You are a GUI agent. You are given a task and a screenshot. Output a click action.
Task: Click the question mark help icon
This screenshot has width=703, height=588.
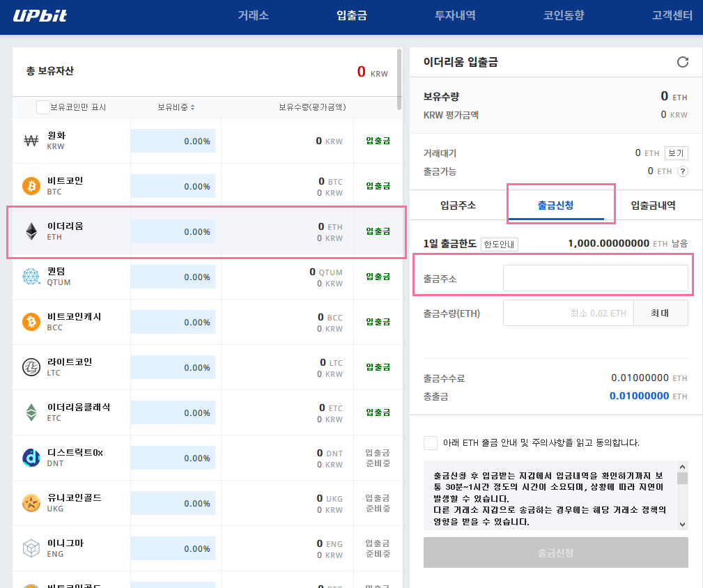tap(683, 171)
